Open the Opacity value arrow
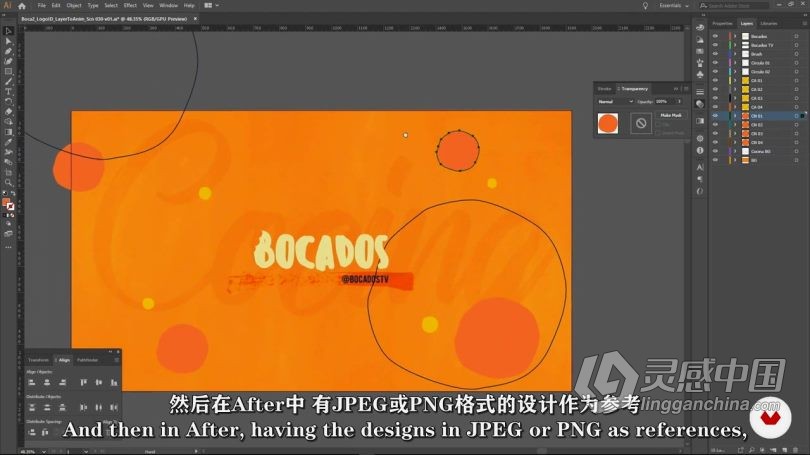 679,102
